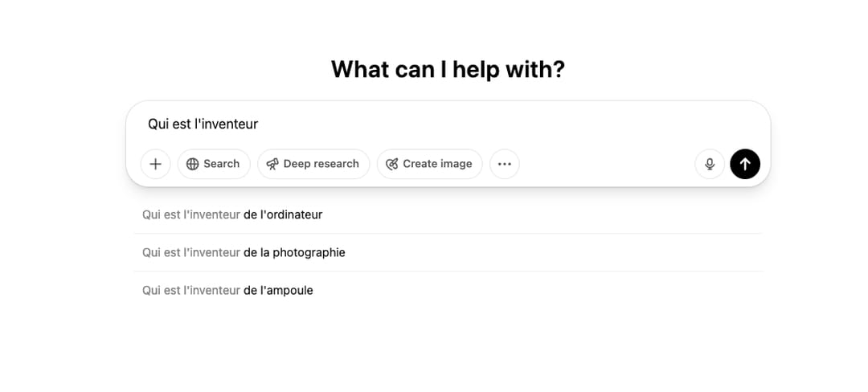Click the Deep research text label
Image resolution: width=868 pixels, height=392 pixels.
321,164
